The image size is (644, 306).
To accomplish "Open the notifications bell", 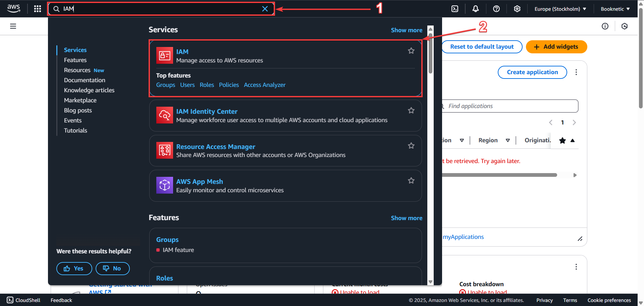I will pos(476,9).
